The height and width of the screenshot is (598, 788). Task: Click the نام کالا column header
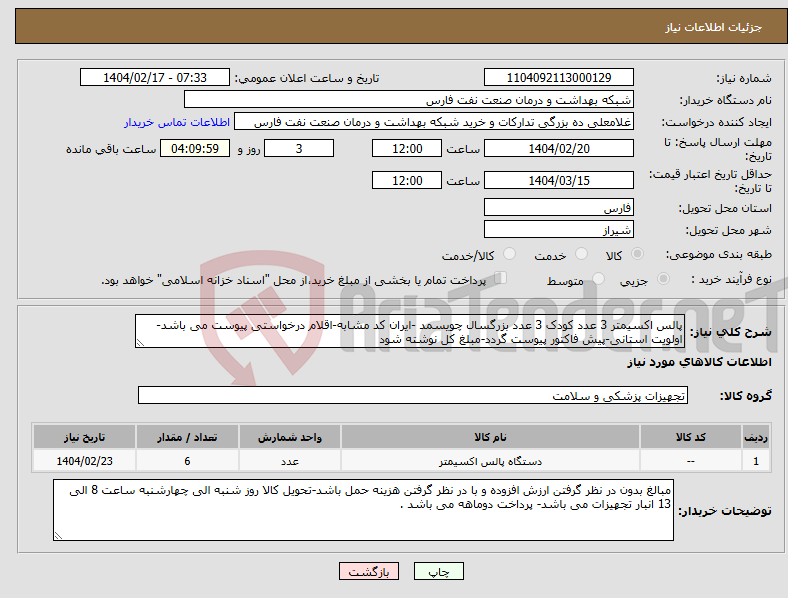point(490,437)
